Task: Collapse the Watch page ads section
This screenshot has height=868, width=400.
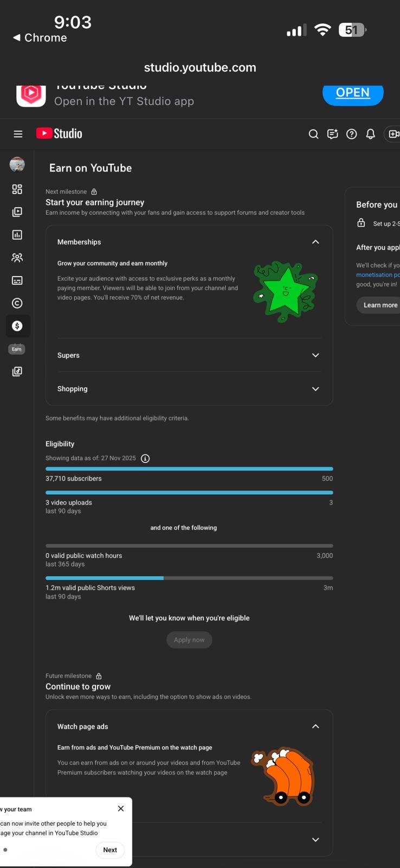Action: [315, 726]
